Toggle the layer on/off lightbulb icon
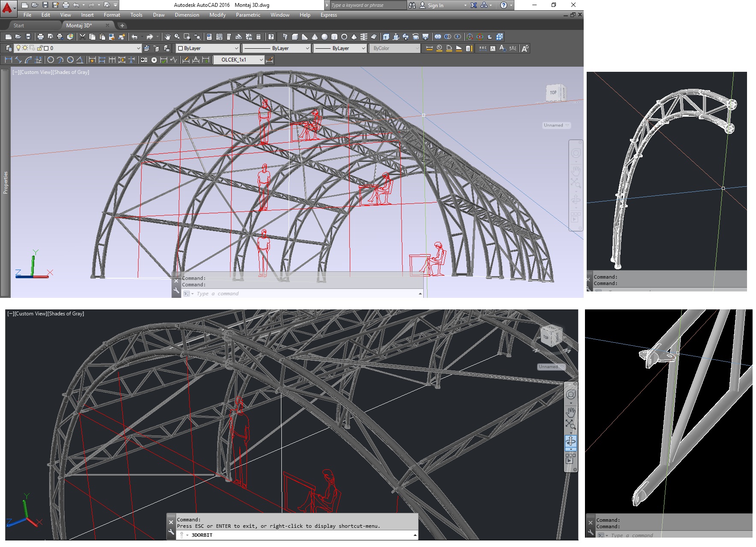Viewport: 756px width, 547px height. 18,48
